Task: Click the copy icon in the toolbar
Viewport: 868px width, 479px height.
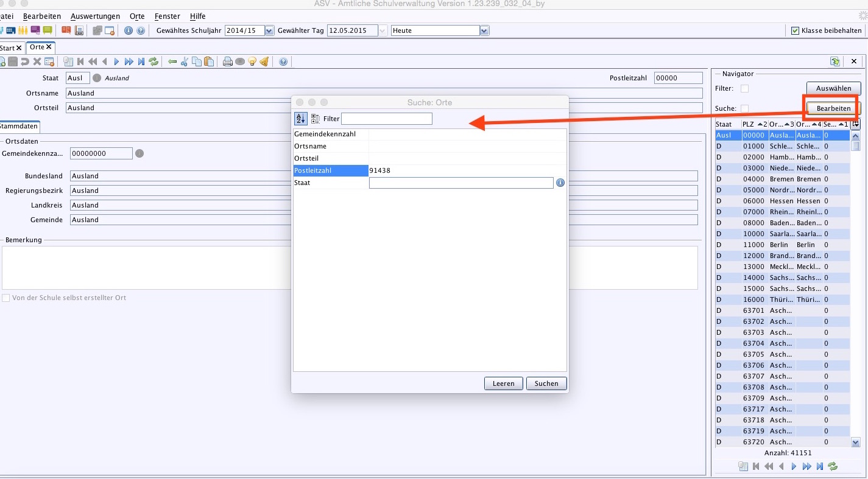Action: click(x=196, y=61)
